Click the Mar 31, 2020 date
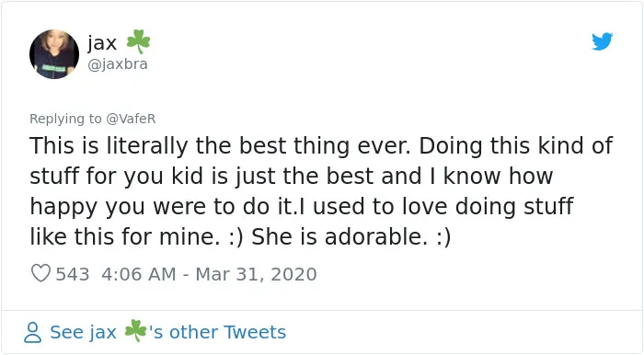The width and height of the screenshot is (644, 355). 256,274
